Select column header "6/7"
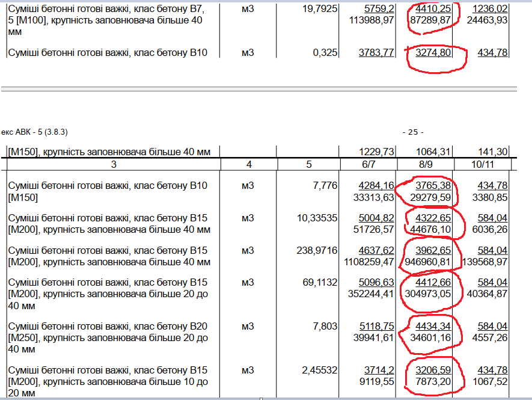The image size is (532, 400). pyautogui.click(x=368, y=164)
